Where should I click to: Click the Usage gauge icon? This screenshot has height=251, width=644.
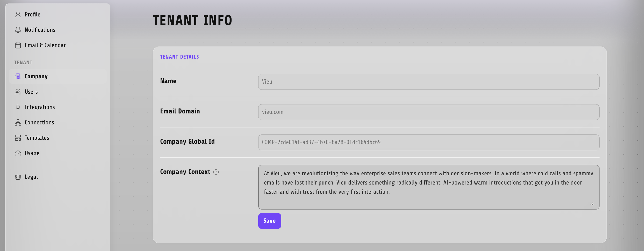18,153
